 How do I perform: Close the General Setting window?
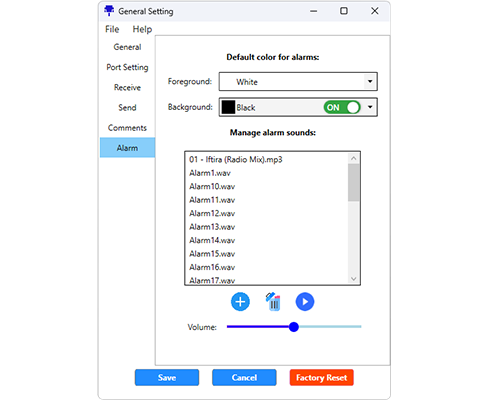pyautogui.click(x=375, y=11)
